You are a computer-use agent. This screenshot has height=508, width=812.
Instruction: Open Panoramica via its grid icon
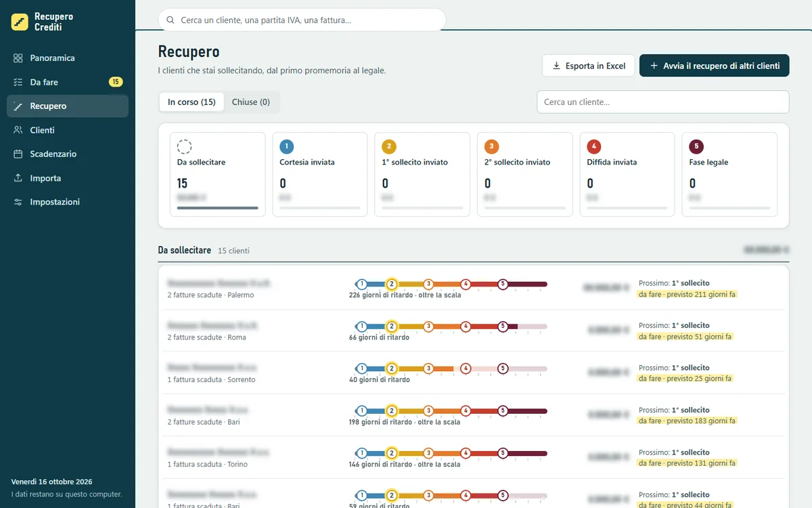point(18,58)
